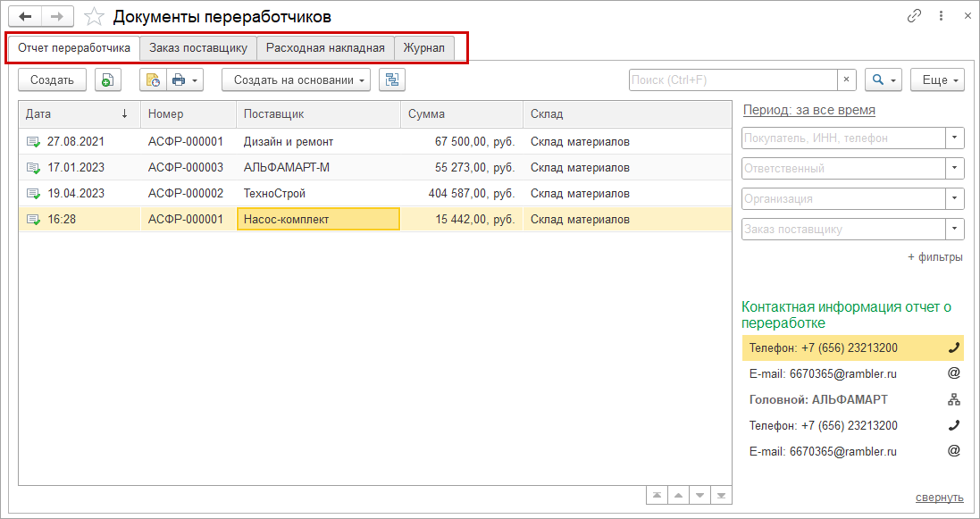The image size is (980, 519).
Task: Open the three-dots options menu in the title bar
Action: (x=941, y=16)
